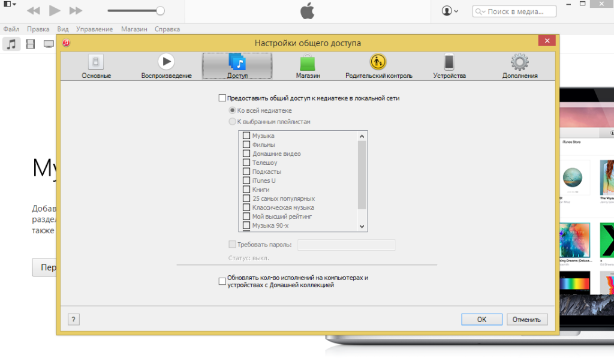Open the account user dropdown
This screenshot has height=364, width=614.
click(450, 11)
